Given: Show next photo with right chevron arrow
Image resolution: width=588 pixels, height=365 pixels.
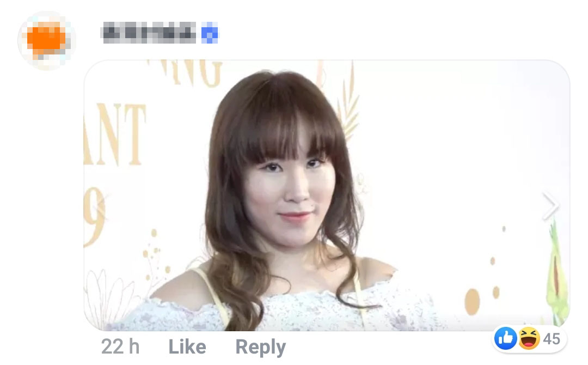Looking at the screenshot, I should 551,206.
